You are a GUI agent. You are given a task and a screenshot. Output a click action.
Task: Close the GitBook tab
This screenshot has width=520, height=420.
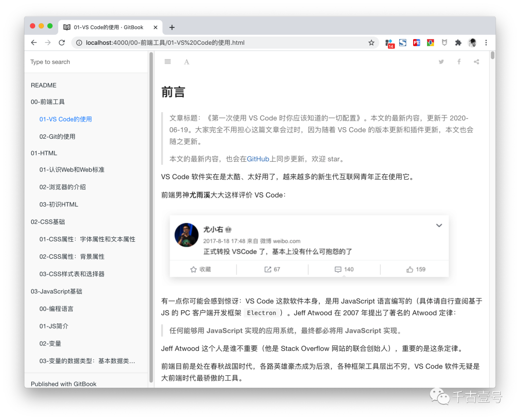(x=155, y=27)
